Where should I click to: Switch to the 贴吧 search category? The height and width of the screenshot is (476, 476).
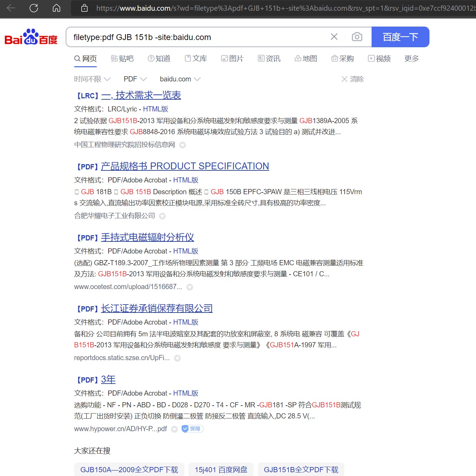coord(122,58)
